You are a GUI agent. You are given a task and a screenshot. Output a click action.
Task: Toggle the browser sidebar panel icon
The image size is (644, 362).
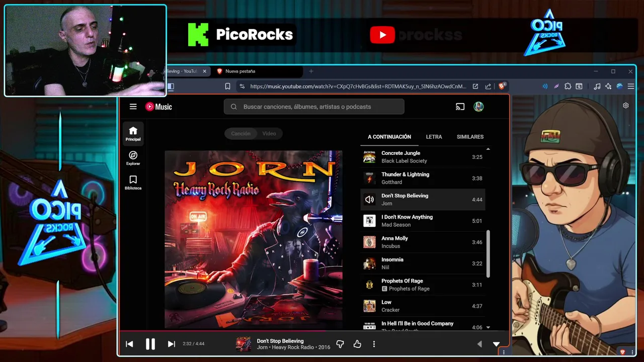[x=171, y=86]
